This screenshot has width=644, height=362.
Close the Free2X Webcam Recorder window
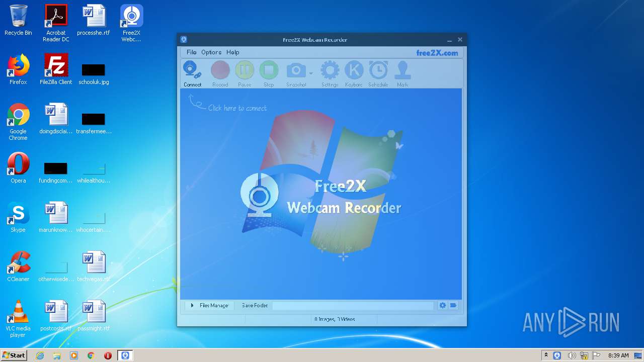point(460,40)
